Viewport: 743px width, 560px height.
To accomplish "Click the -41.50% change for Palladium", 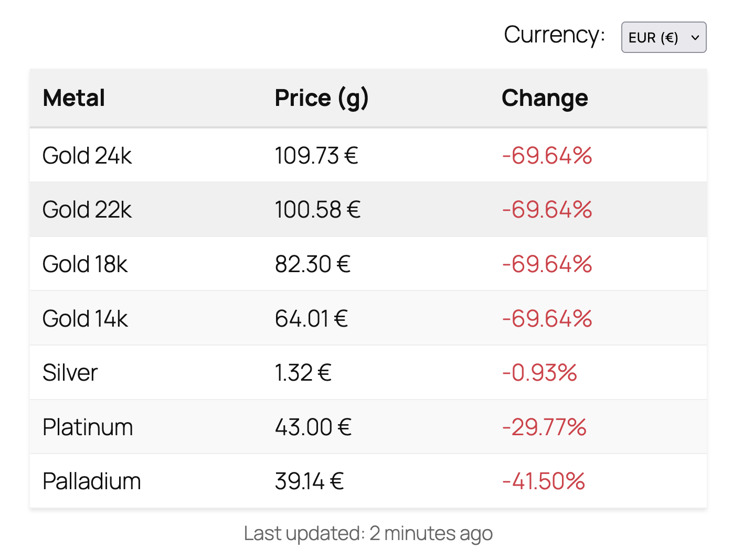I will [x=543, y=481].
